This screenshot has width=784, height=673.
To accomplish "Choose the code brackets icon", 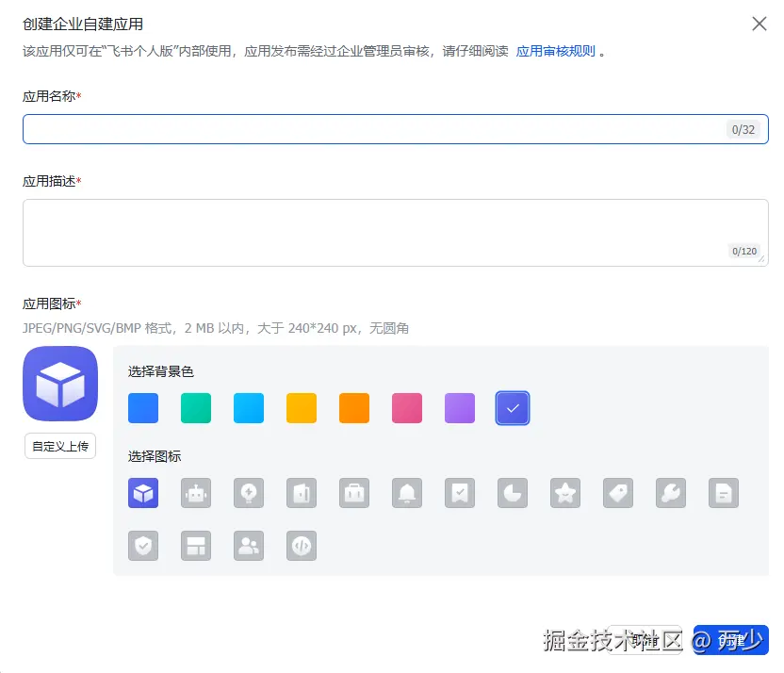I will [302, 546].
